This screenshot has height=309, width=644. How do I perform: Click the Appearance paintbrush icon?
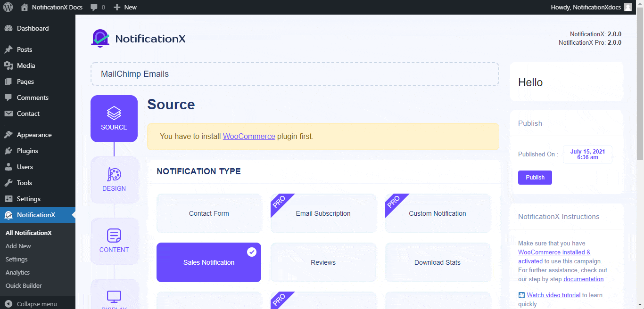(x=8, y=135)
